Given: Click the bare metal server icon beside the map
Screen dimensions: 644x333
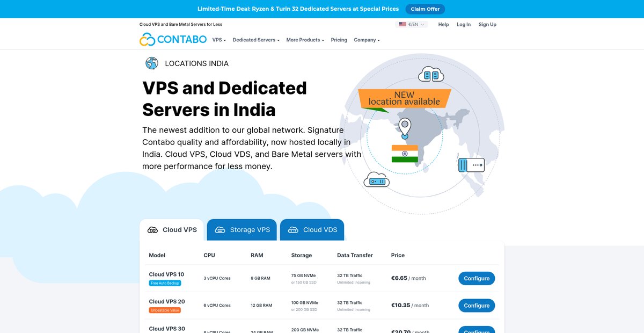Looking at the screenshot, I should (472, 164).
